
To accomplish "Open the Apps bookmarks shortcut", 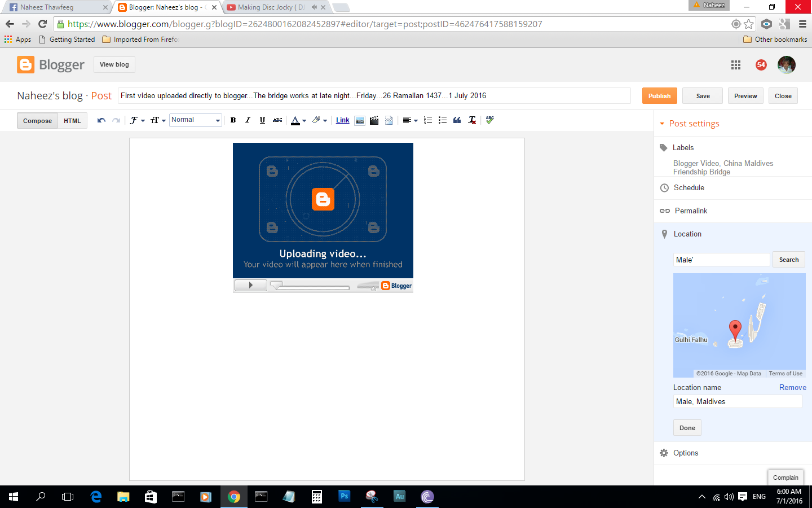I will pyautogui.click(x=17, y=40).
